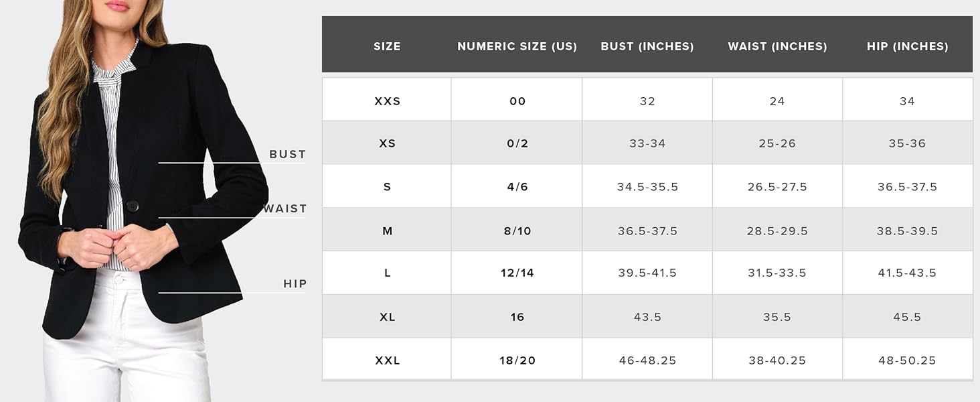Viewport: 980px width, 402px height.
Task: Click the 43.5 bust value for XL
Action: [x=647, y=317]
